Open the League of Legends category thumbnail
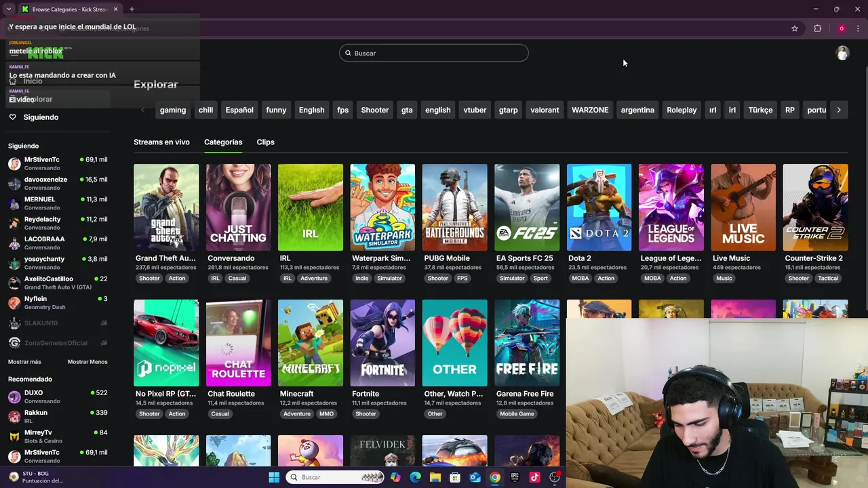 671,207
